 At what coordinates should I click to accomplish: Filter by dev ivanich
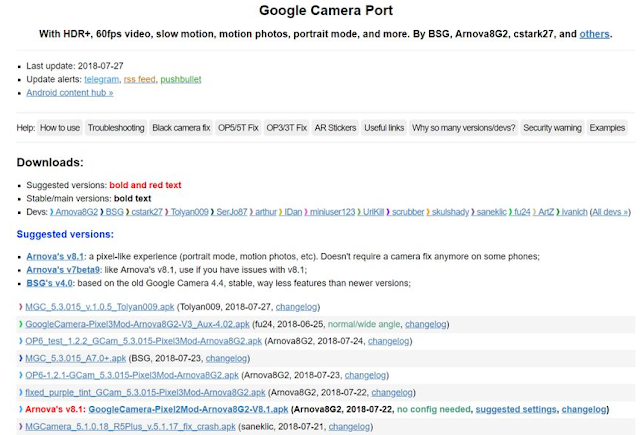coord(574,212)
